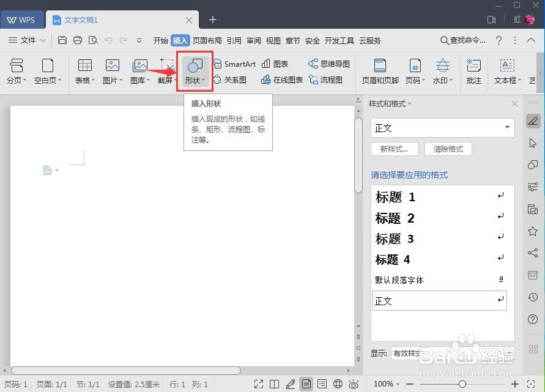This screenshot has height=392, width=545.
Task: Insert a 图表 chart
Action: (275, 64)
